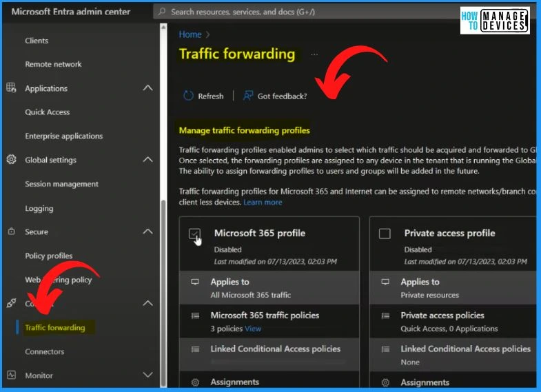Open Enterprise applications in the sidebar
The height and width of the screenshot is (392, 541).
[x=64, y=136]
